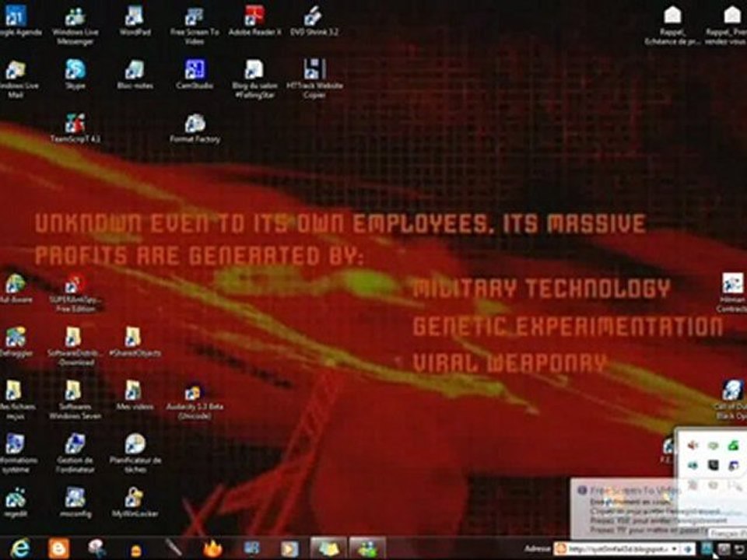The image size is (747, 560).
Task: Open the WordPad desktop shortcut
Action: click(135, 21)
